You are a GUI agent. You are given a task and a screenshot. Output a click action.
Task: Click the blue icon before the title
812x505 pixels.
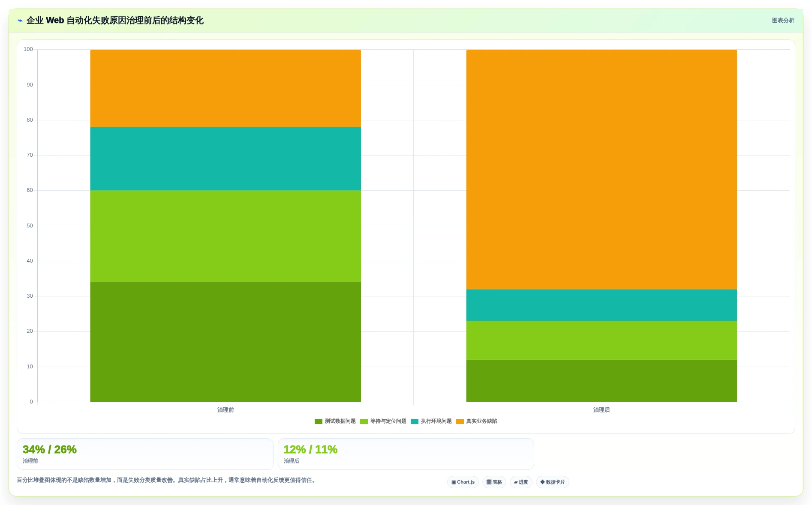20,21
